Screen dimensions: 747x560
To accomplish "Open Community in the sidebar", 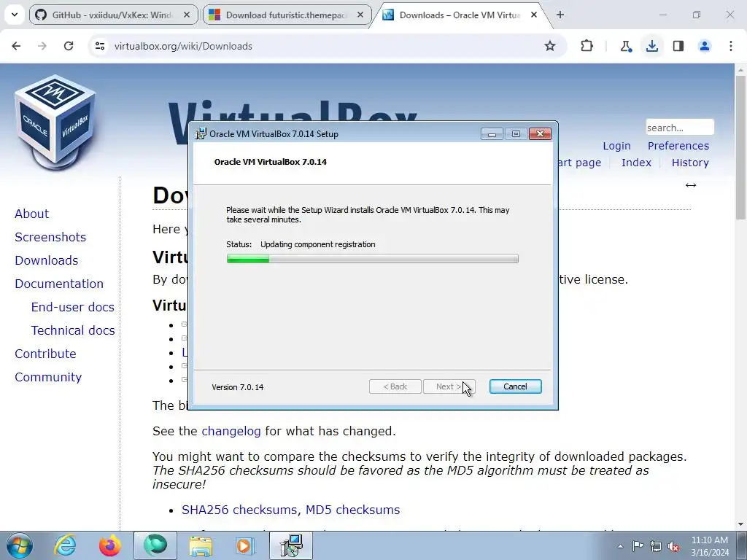I will pyautogui.click(x=48, y=377).
